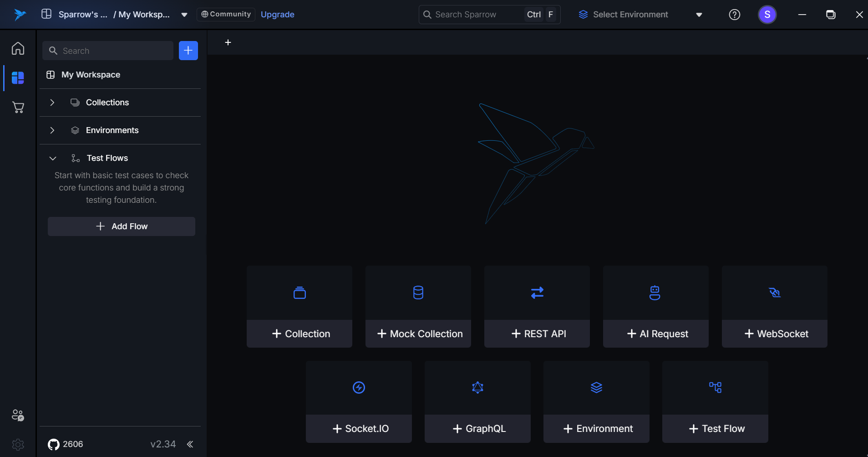868x457 pixels.
Task: Click the team/community chat sidebar icon
Action: click(x=18, y=415)
